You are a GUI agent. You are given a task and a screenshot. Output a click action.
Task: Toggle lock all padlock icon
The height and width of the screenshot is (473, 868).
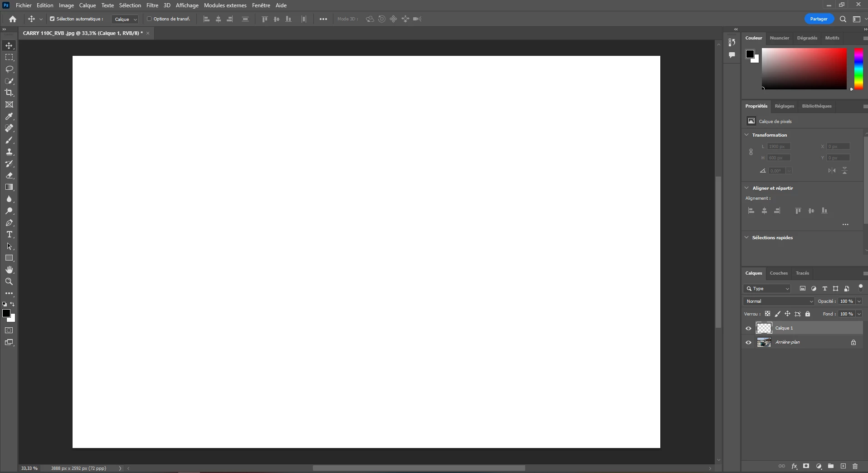808,314
